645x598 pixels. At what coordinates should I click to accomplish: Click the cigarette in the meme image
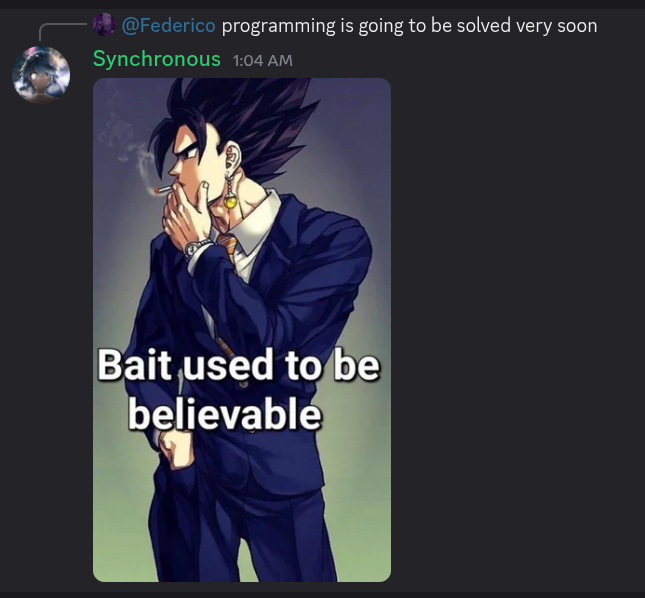[x=163, y=190]
